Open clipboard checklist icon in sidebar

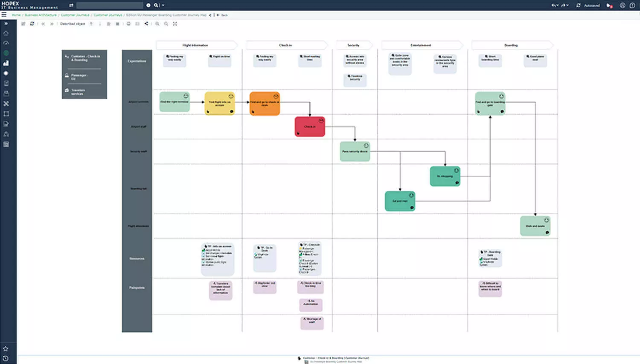(x=6, y=83)
